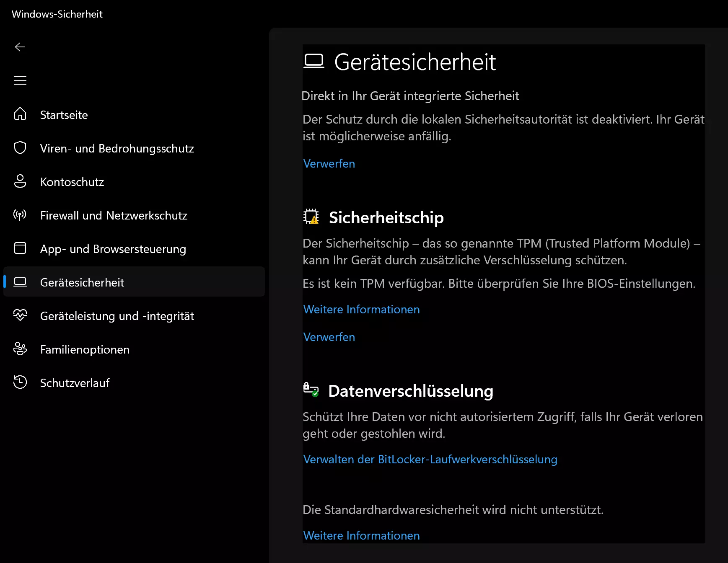This screenshot has width=728, height=563.
Task: Click the clock history icon for Schutzverlauf
Action: (20, 382)
